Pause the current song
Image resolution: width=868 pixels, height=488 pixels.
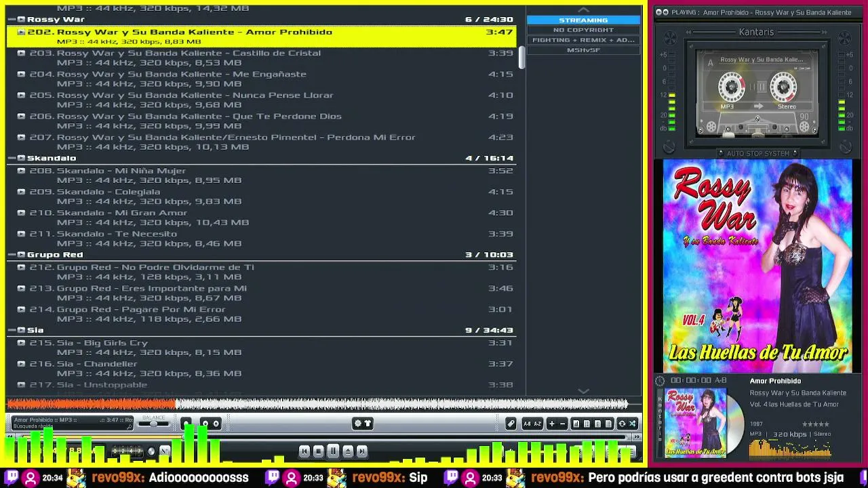333,451
